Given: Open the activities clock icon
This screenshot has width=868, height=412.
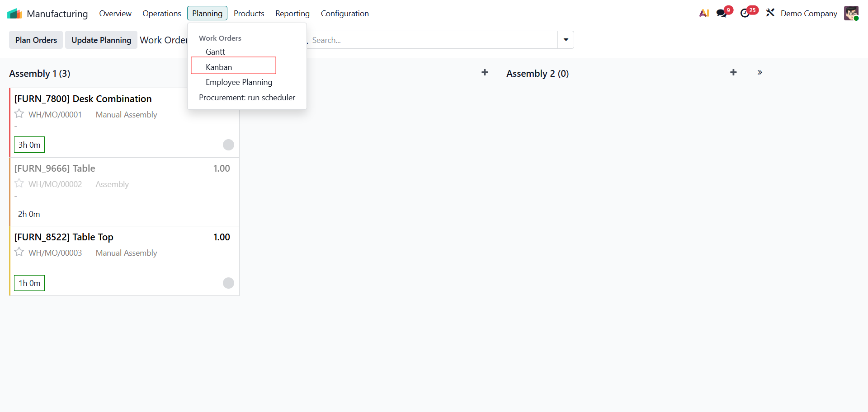Looking at the screenshot, I should point(745,13).
